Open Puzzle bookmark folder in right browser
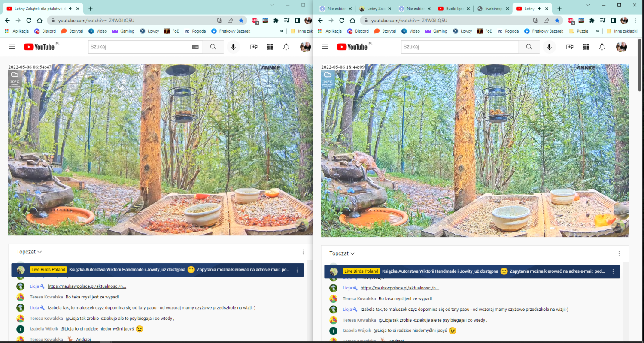 click(x=578, y=31)
